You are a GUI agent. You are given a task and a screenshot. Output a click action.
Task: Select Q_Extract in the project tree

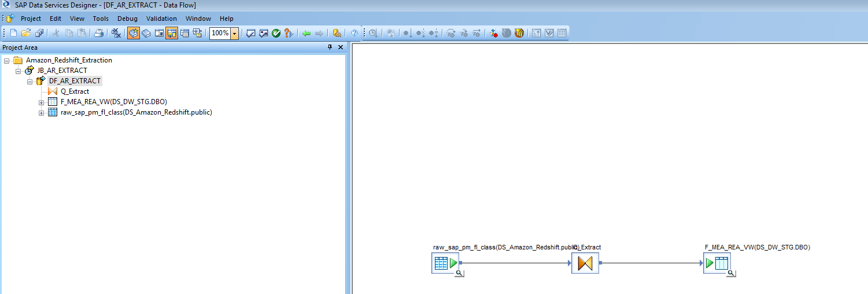click(x=75, y=91)
